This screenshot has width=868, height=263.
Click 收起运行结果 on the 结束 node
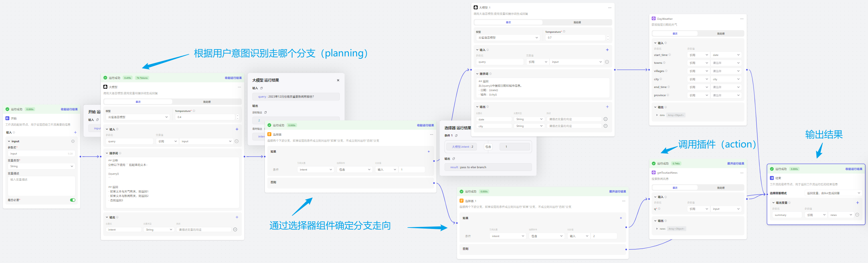(853, 169)
